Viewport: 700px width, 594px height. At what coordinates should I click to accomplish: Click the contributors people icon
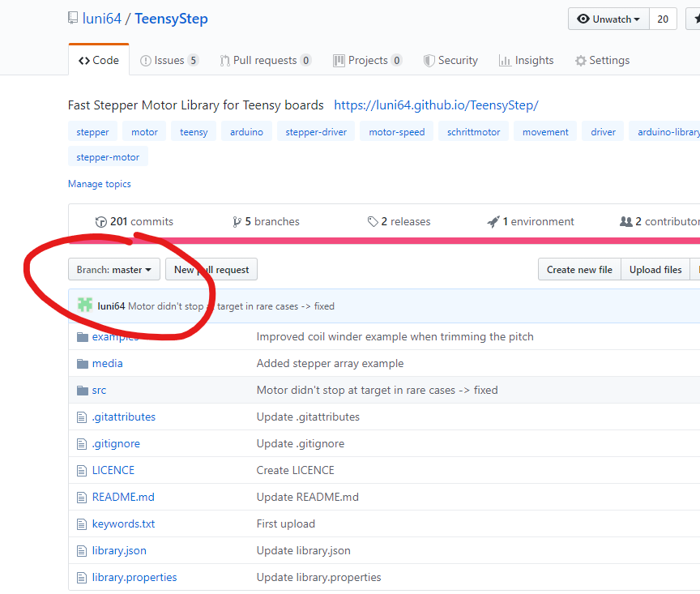pos(626,221)
